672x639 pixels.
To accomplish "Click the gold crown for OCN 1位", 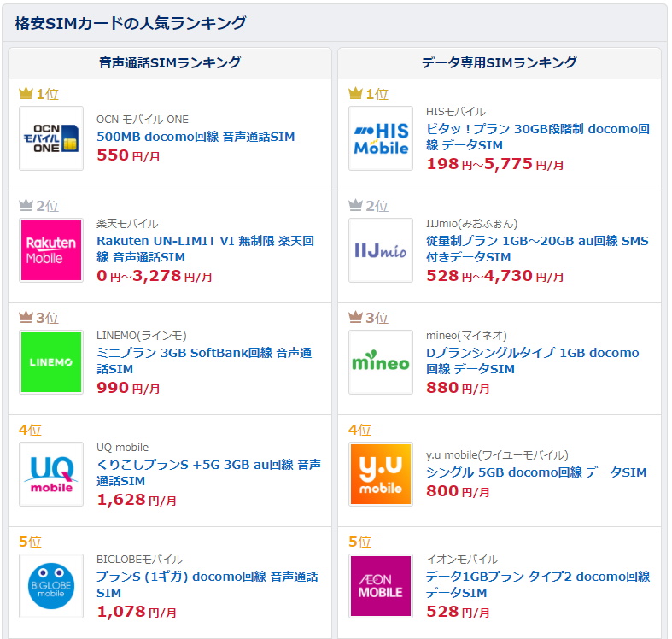I will pyautogui.click(x=26, y=93).
